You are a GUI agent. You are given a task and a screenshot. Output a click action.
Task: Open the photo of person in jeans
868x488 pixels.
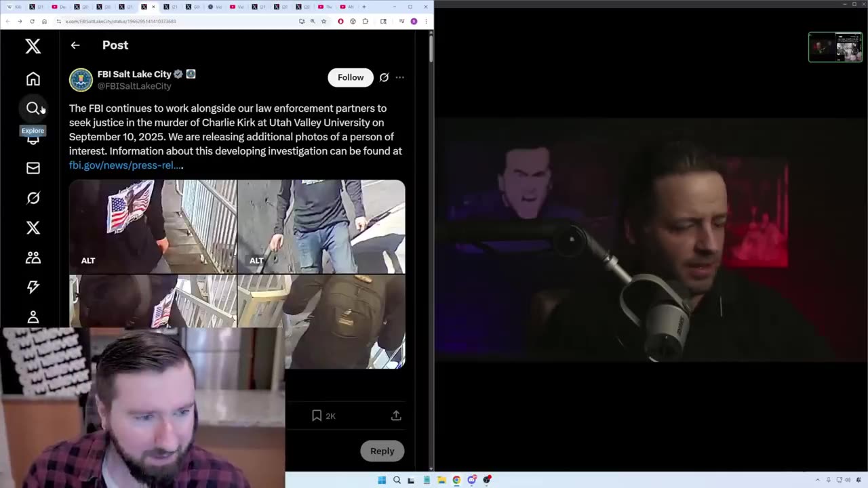(321, 226)
